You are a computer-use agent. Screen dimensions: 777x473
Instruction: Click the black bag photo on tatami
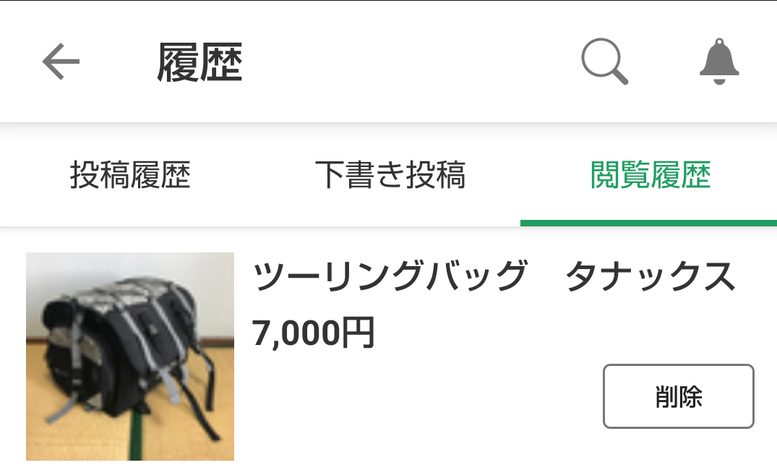[x=130, y=357]
